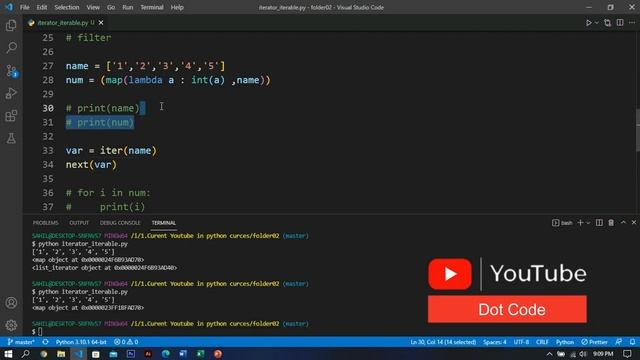The width and height of the screenshot is (640, 360).
Task: Synchronize changes icon in status bar
Action: click(45, 342)
